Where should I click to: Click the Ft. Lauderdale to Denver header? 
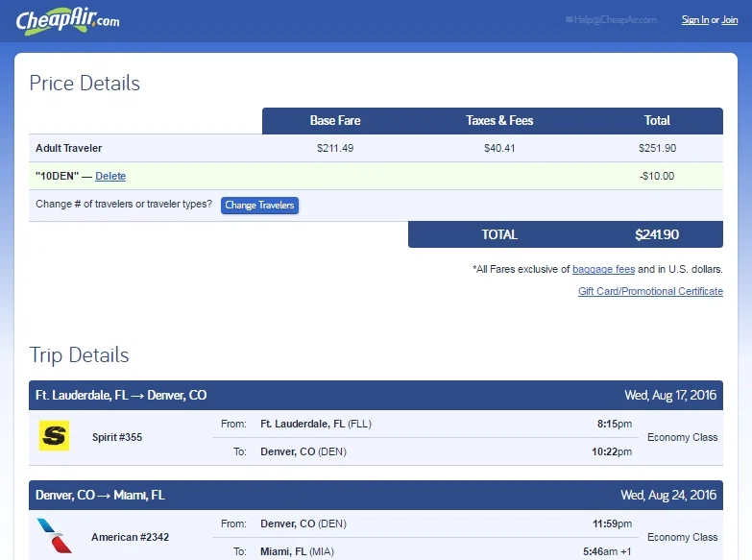(x=121, y=396)
